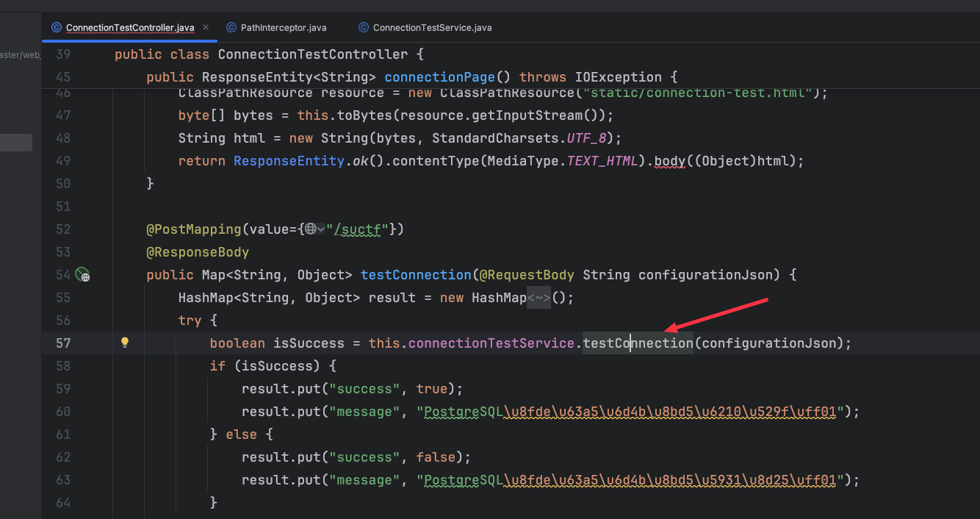Close the ConnectionTestController.java tab
Screen dimensions: 980x519
coord(205,28)
